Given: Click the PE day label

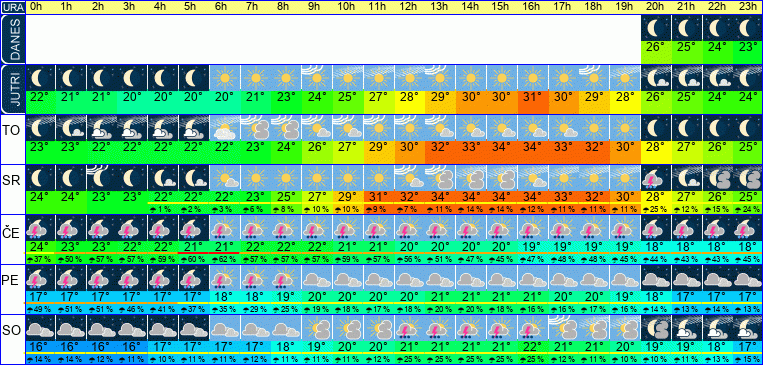Looking at the screenshot, I should tap(10, 281).
